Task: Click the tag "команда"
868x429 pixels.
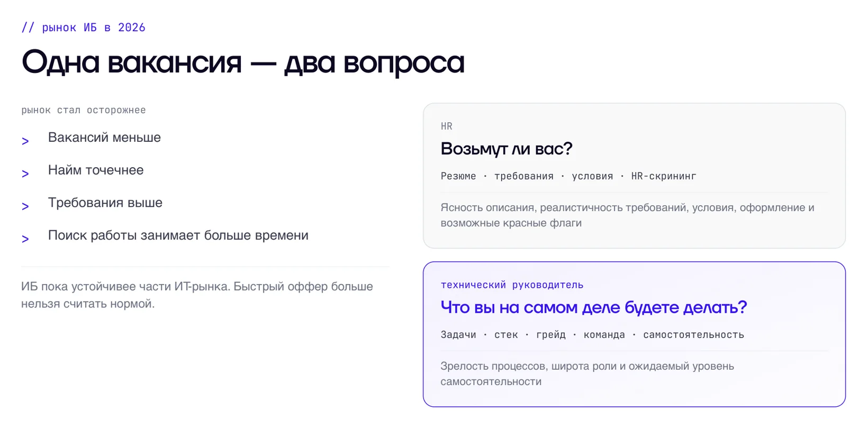Action: [x=604, y=335]
